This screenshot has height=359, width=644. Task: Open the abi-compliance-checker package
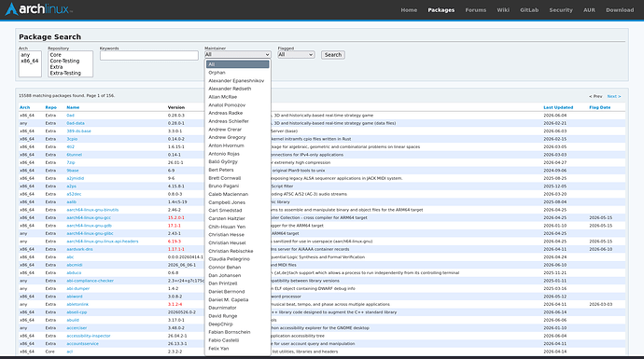pyautogui.click(x=90, y=281)
